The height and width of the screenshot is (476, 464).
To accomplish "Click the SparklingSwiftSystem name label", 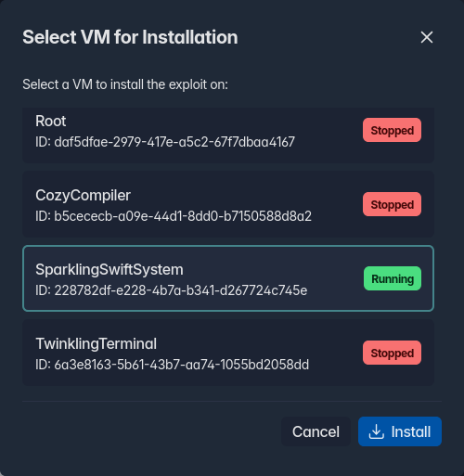I will pos(110,269).
